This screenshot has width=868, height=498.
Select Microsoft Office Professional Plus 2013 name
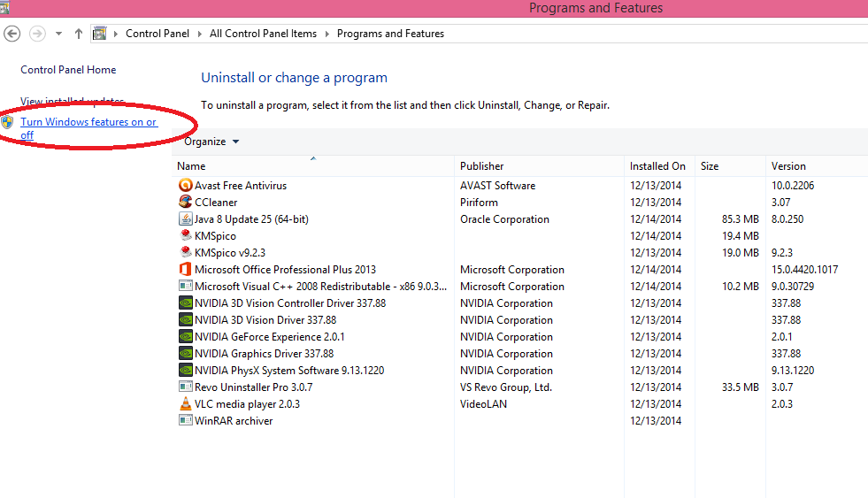pos(285,270)
